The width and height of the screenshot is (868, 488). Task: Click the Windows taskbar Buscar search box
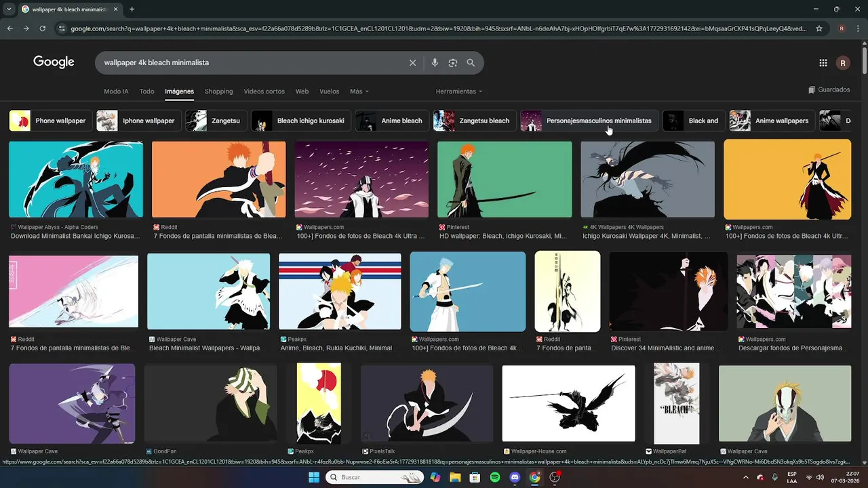376,477
